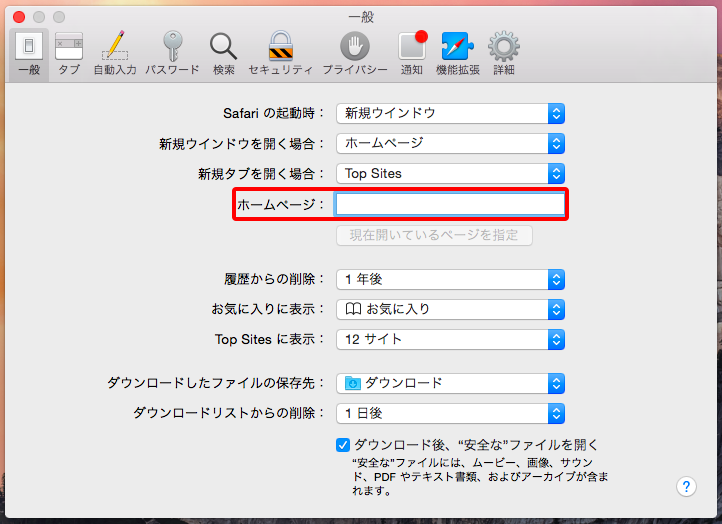Expand the 新規ウインドウを開く場合 dropdown
Viewport: 722px width, 524px height.
pos(450,144)
